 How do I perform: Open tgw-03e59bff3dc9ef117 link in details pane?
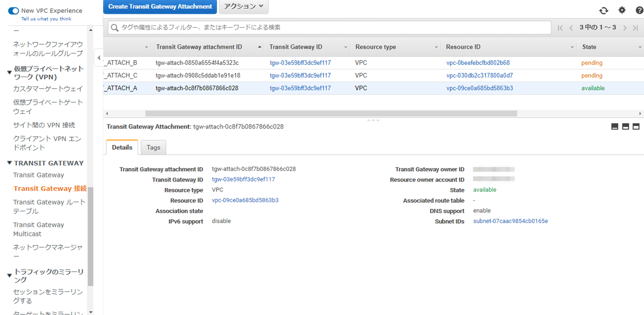(x=243, y=179)
